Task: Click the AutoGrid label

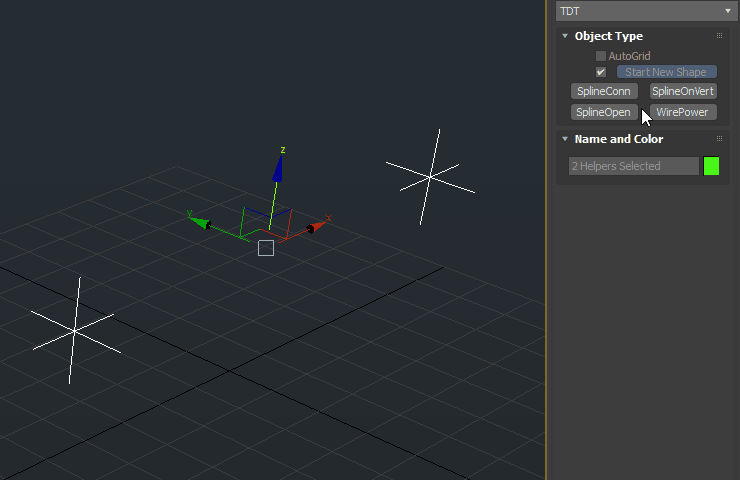Action: (x=629, y=56)
